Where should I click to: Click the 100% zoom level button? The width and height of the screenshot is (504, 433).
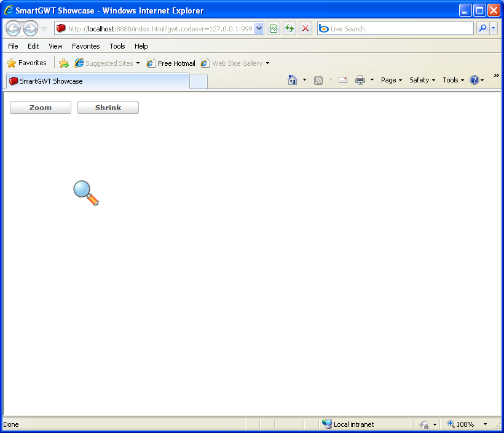460,424
